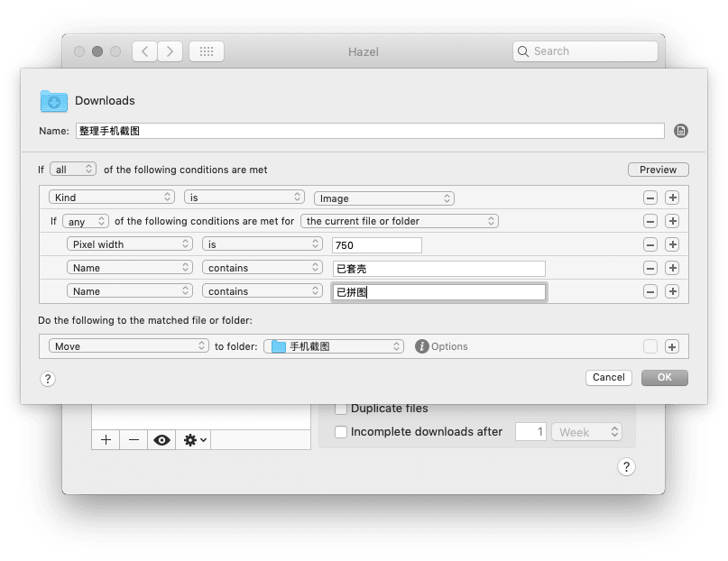Remove the Kind is Image condition
Image resolution: width=728 pixels, height=561 pixels.
point(650,198)
